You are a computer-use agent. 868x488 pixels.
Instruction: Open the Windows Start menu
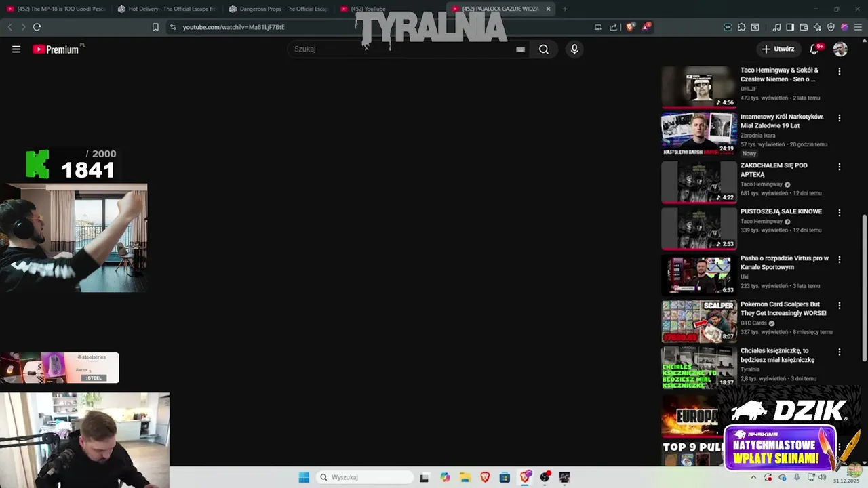click(x=304, y=477)
